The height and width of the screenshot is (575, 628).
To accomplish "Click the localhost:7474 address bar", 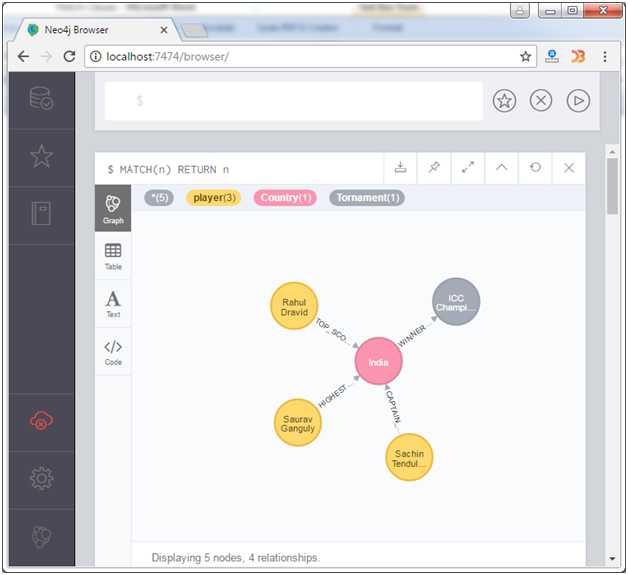I will tap(310, 56).
